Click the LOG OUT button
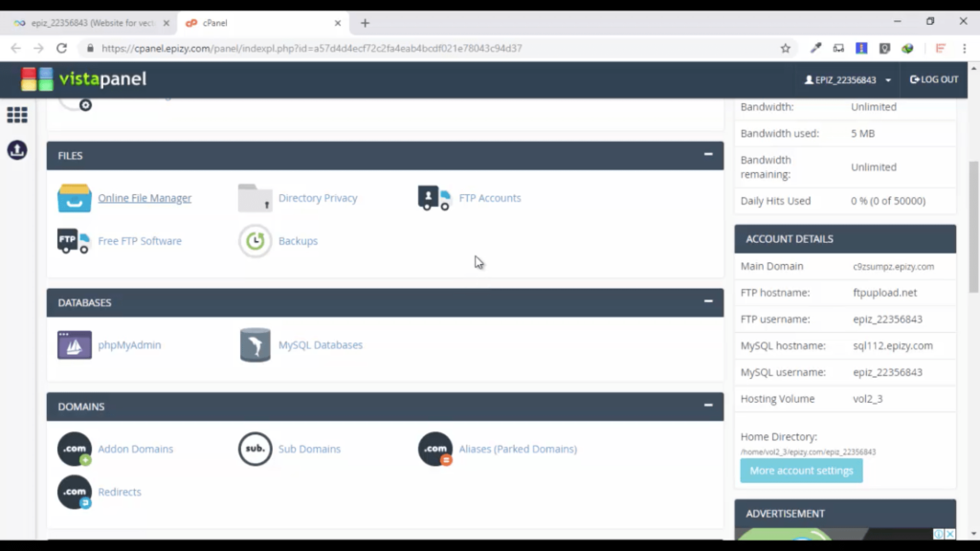Screen dimensions: 980x551 934,79
